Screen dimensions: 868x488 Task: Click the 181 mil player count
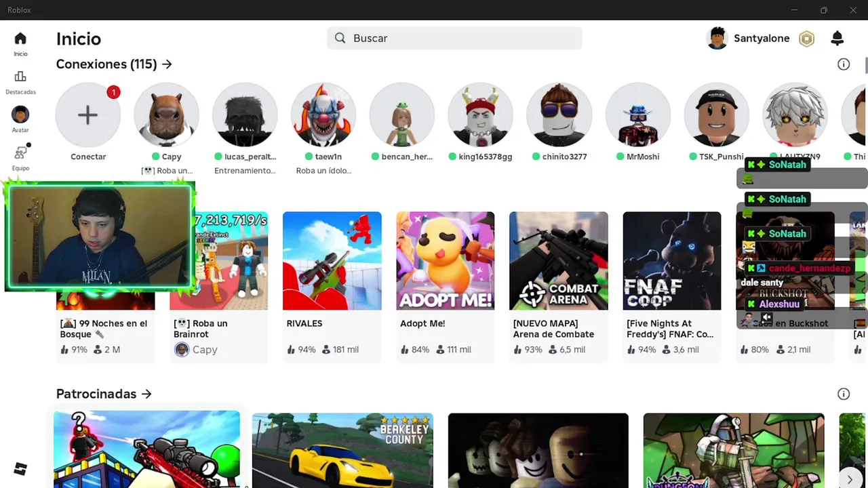(x=340, y=350)
